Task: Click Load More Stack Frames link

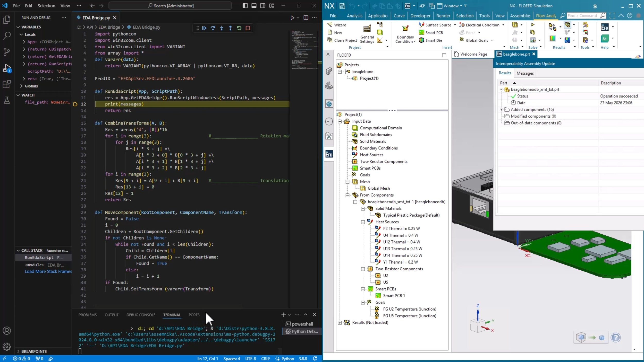Action: point(48,271)
